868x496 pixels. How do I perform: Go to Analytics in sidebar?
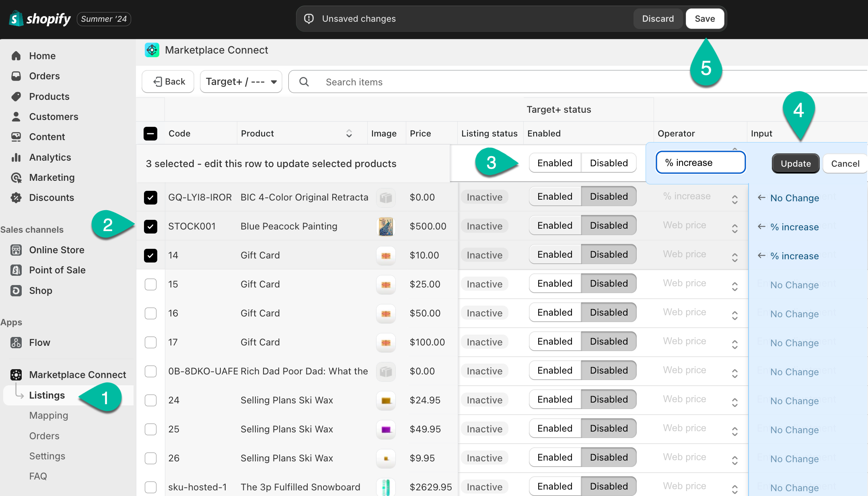50,157
